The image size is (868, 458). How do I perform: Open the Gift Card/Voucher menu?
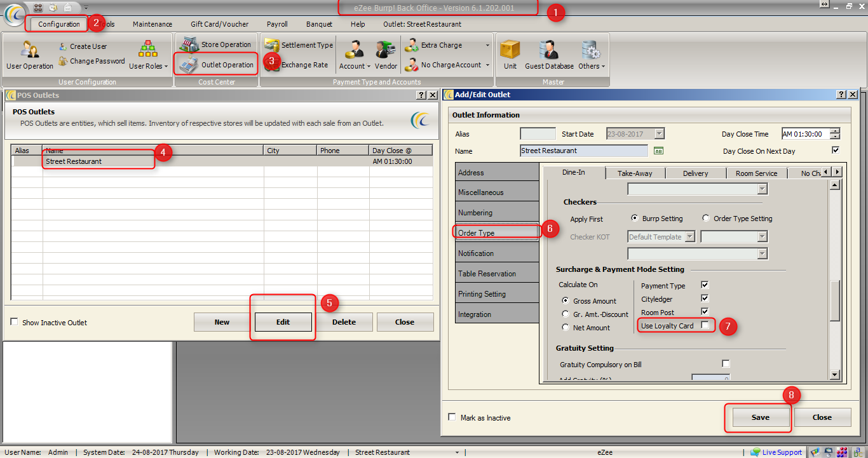click(220, 24)
